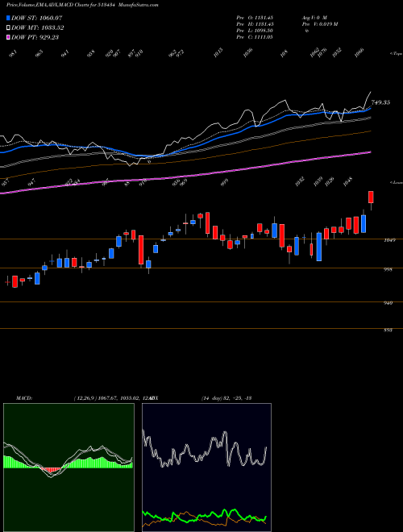
Task: Click the 'MACD:' panel heading
Action: click(24, 397)
